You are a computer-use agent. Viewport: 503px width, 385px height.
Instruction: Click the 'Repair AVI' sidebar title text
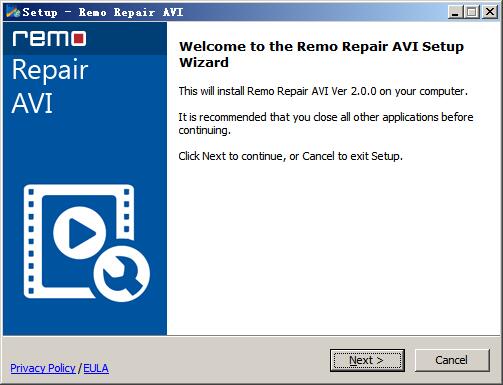coord(50,86)
